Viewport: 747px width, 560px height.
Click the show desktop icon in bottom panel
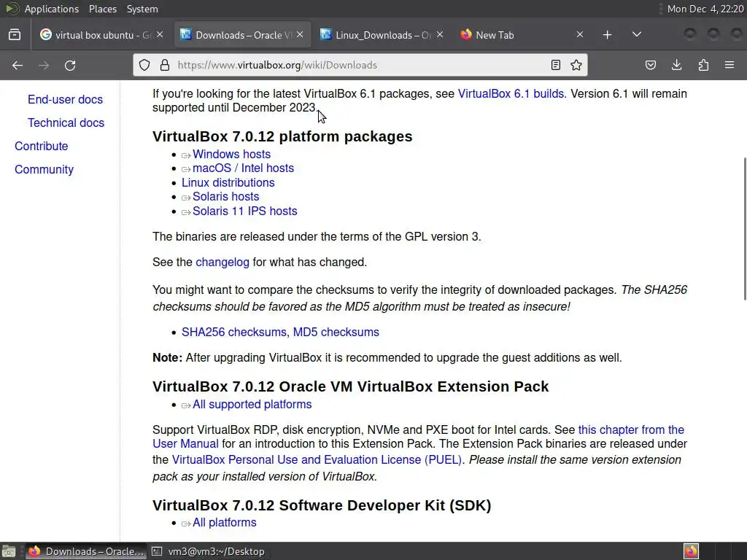point(9,551)
